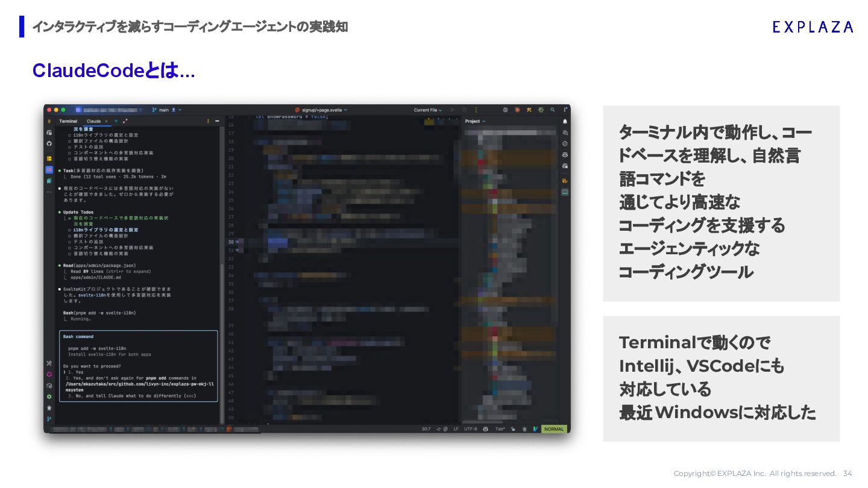Close the Claude terminal tab
This screenshot has height=488, width=868.
coord(107,121)
